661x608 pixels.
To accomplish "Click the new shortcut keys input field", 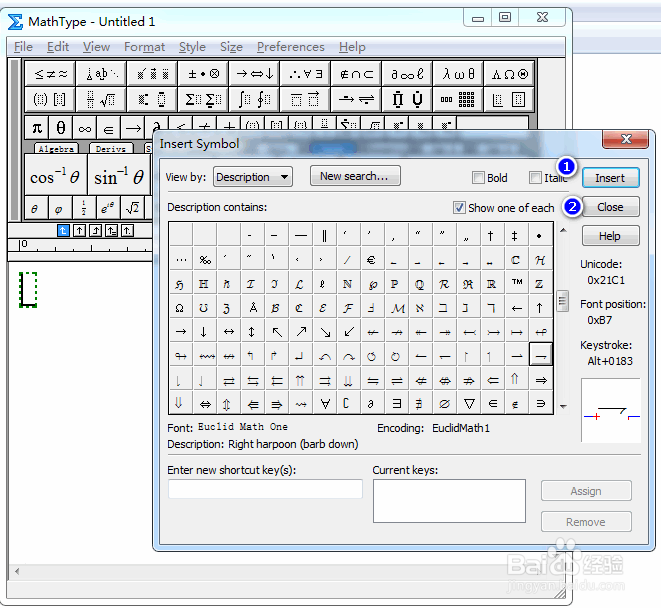I will 266,488.
